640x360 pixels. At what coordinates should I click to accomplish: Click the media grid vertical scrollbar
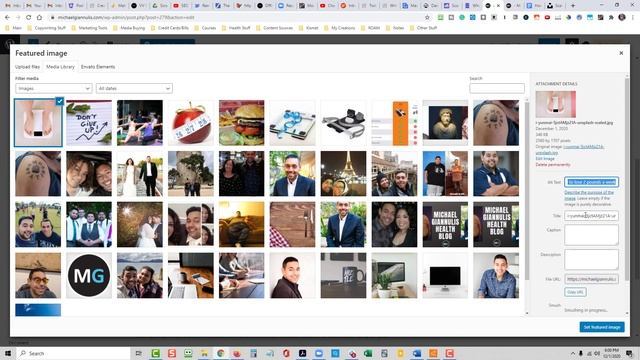(527, 191)
